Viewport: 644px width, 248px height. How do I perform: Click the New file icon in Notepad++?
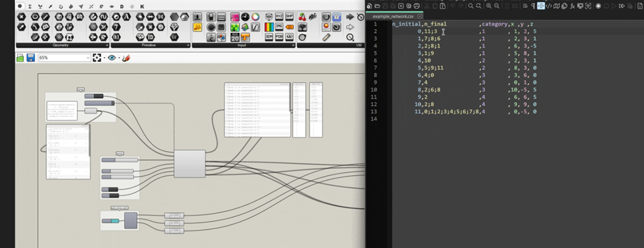[x=369, y=6]
